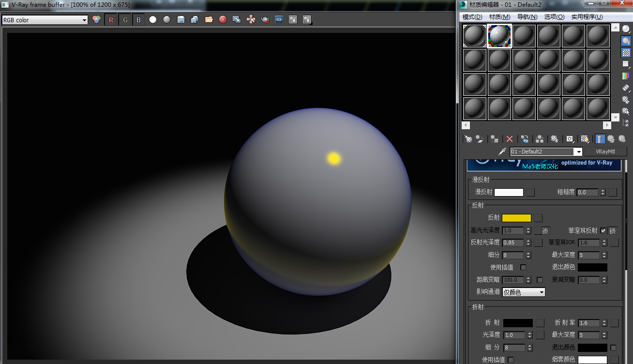Click sample UV tiling icon
This screenshot has height=364, width=633.
pos(626,64)
